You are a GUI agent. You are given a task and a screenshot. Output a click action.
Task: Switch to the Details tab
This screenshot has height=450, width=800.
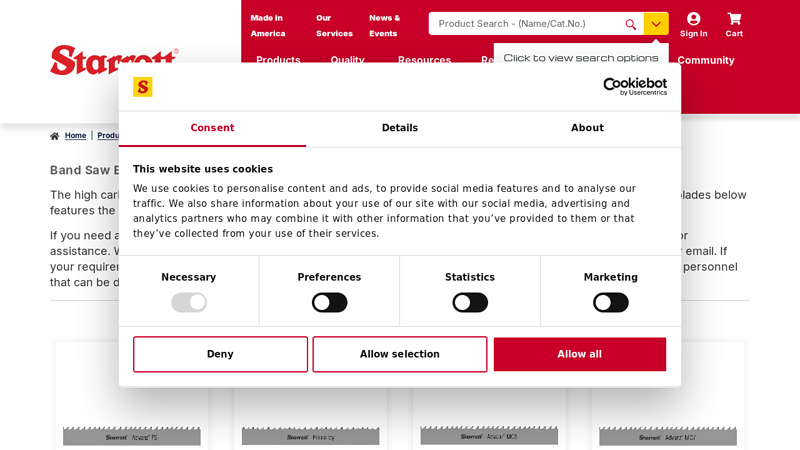400,128
